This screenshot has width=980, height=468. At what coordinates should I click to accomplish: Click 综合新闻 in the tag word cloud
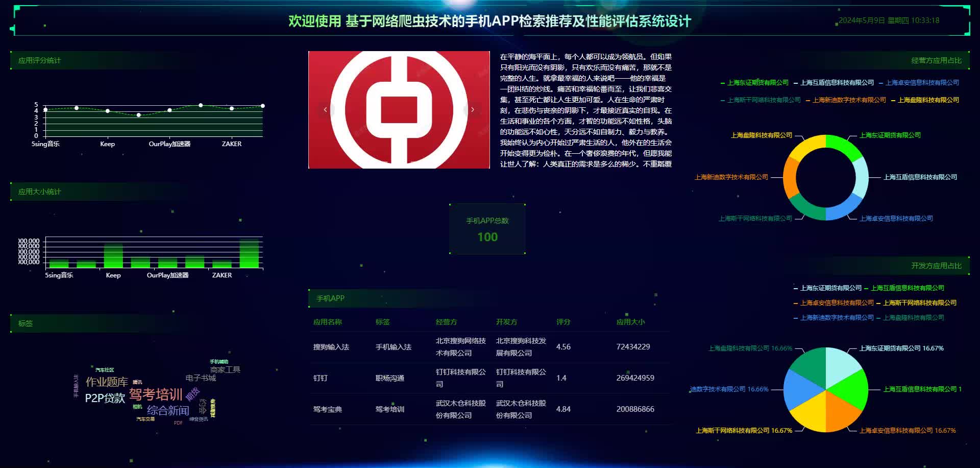(168, 410)
